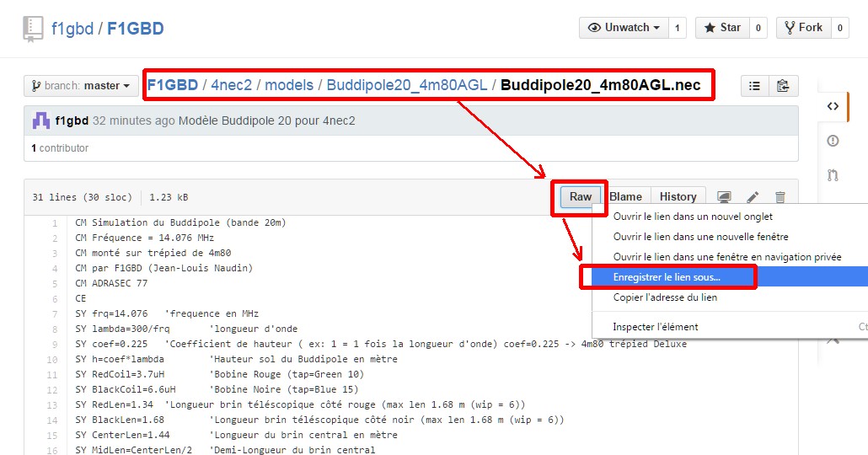Open the Issues sidebar icon
Screen dimensions: 868x455
coord(833,141)
